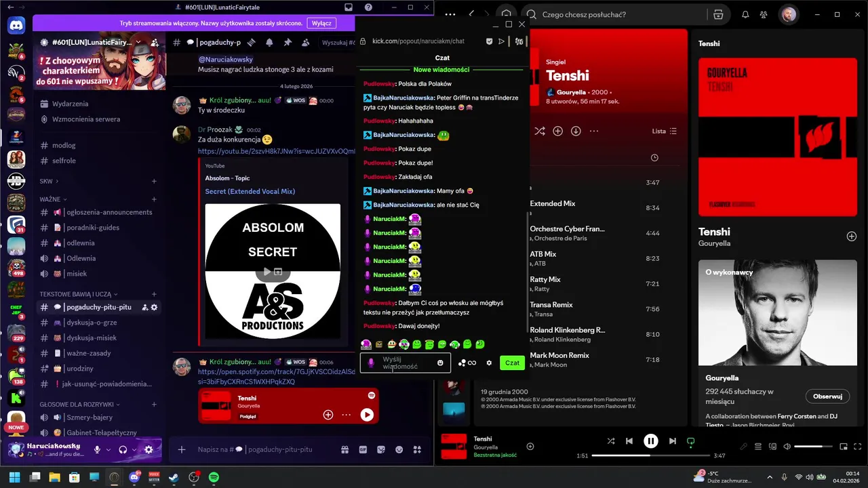
Task: Open Lista view dropdown in Spotify
Action: coord(665,131)
